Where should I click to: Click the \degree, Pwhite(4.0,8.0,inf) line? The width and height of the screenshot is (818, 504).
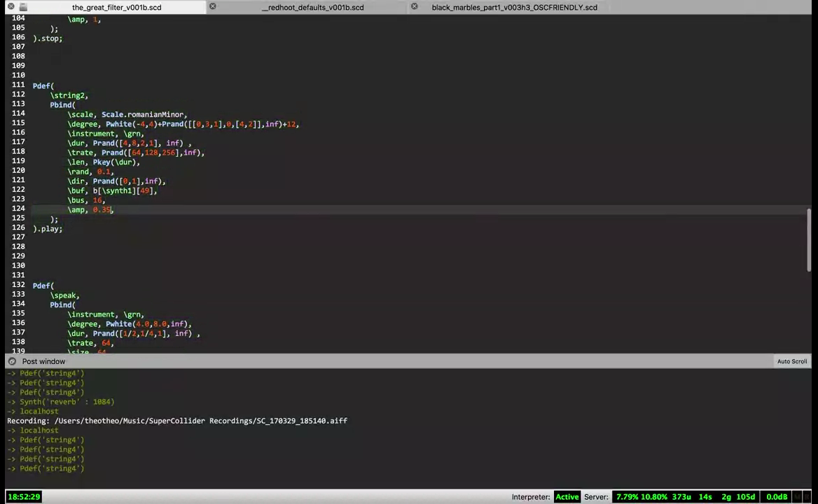point(130,323)
